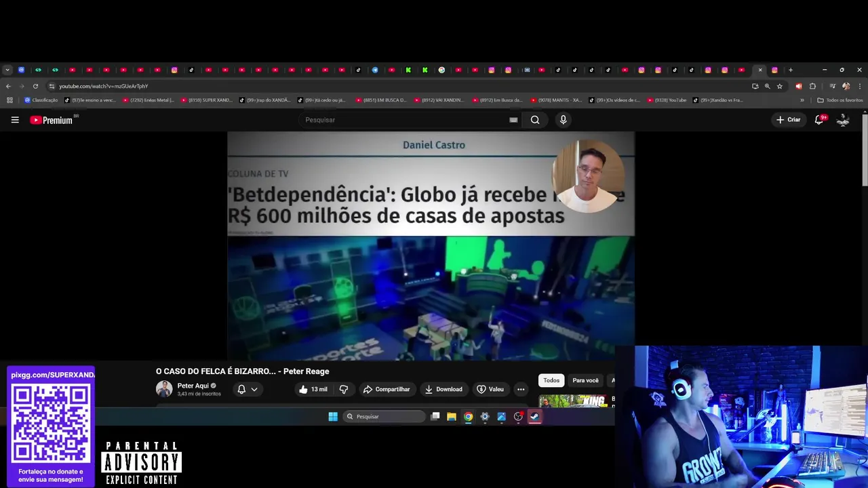868x488 pixels.
Task: Open the Chrome profile avatar
Action: click(846, 86)
